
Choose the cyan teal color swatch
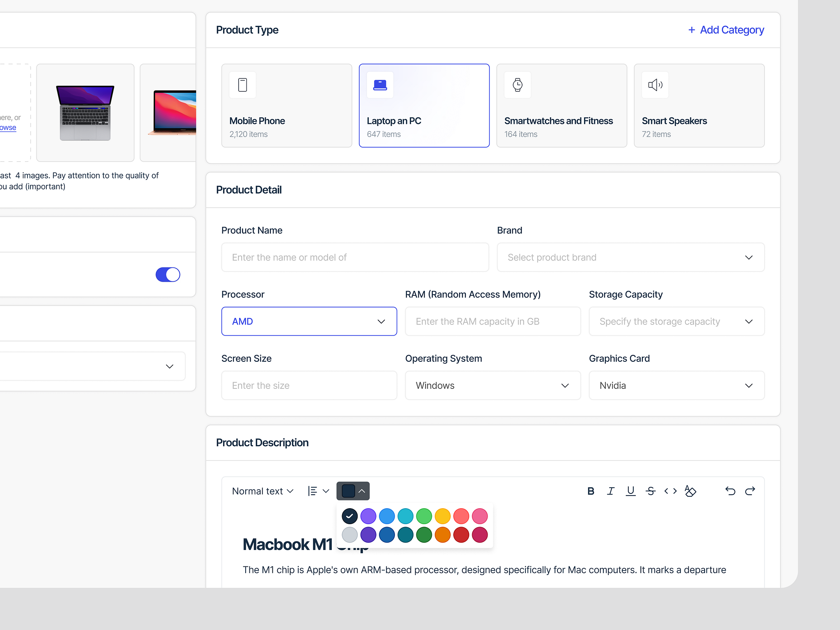pyautogui.click(x=406, y=516)
